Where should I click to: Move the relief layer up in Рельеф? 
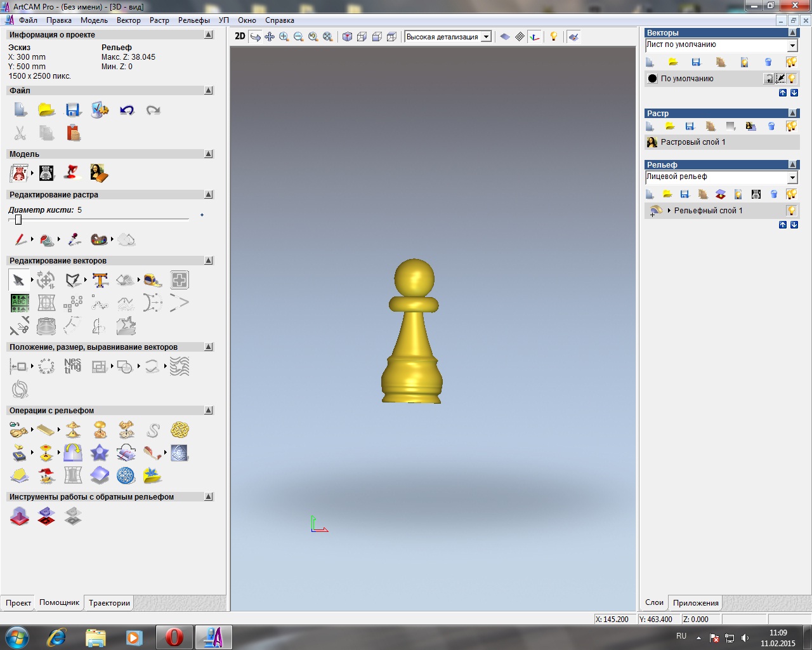783,225
